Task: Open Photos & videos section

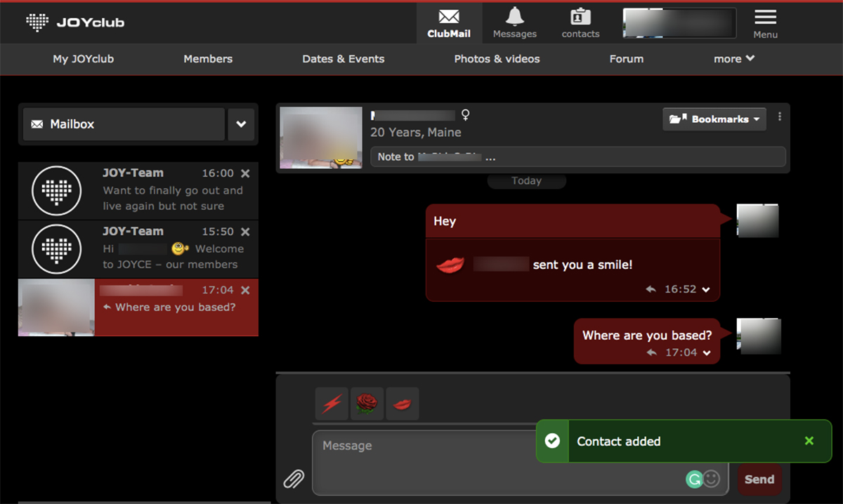Action: tap(497, 59)
